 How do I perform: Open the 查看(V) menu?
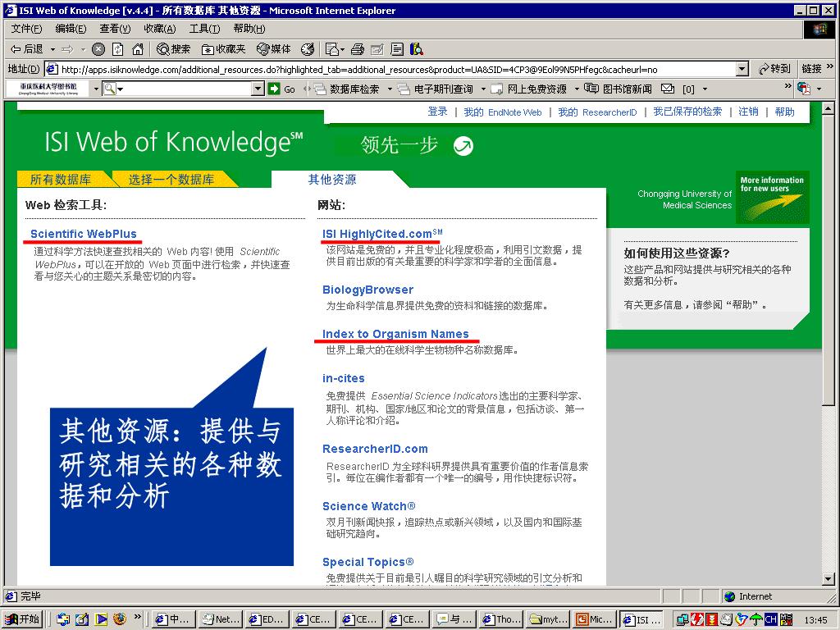[x=115, y=29]
